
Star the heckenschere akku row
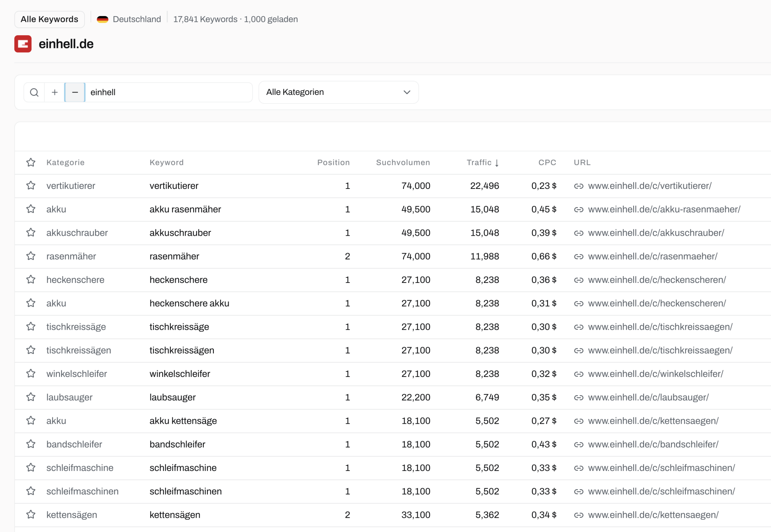tap(31, 303)
